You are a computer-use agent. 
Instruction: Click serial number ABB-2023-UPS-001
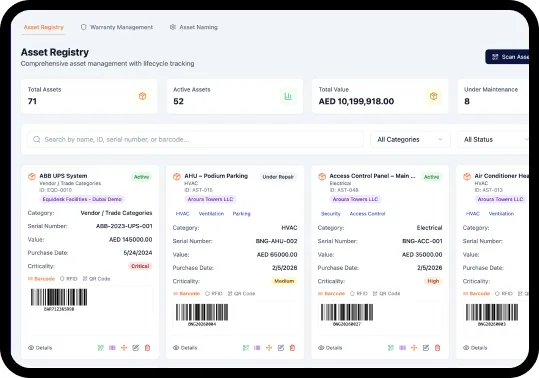124,226
